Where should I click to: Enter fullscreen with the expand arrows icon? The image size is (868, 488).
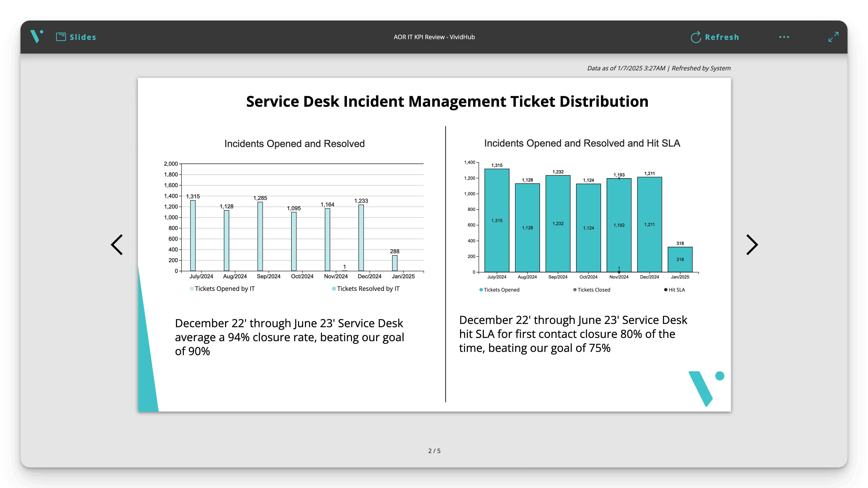833,37
